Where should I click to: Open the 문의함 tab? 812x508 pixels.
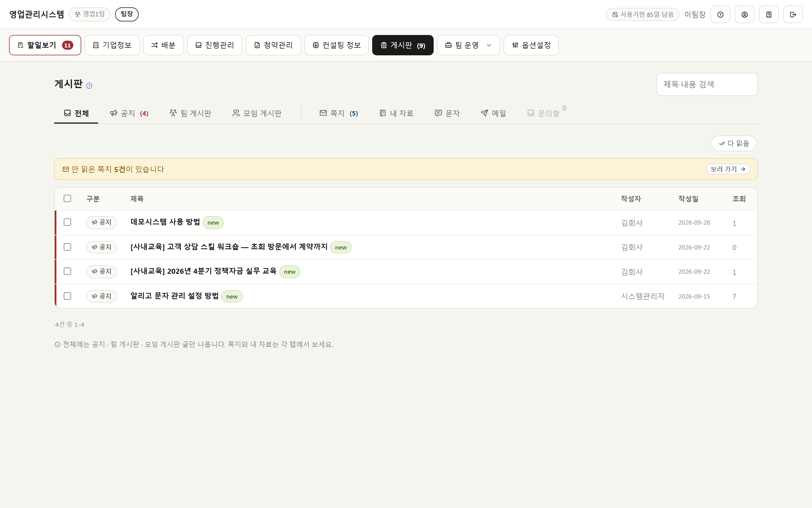[x=544, y=113]
